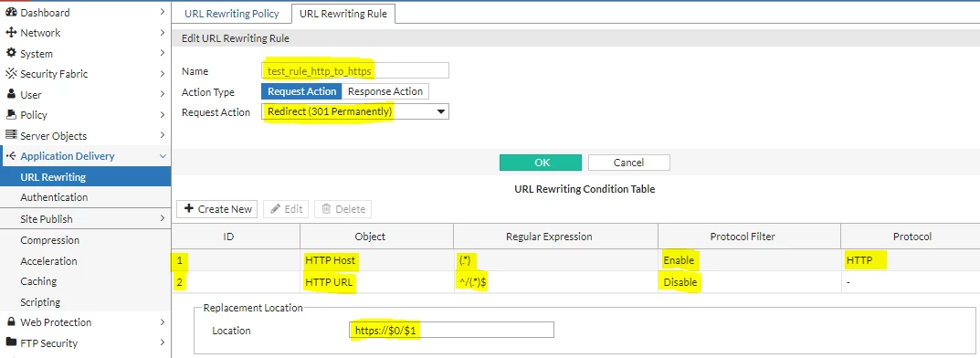The image size is (980, 358).
Task: Click the ^/(.*)$ regular expression cell
Action: pos(555,282)
